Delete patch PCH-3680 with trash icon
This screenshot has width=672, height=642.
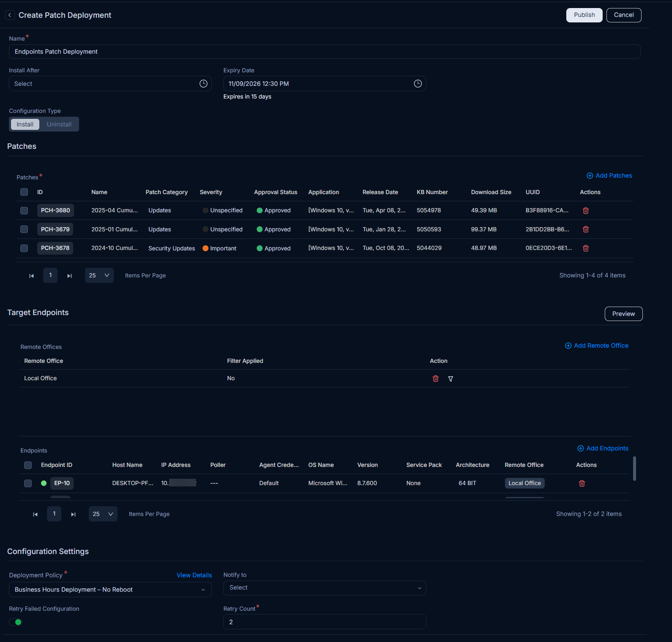pos(586,211)
